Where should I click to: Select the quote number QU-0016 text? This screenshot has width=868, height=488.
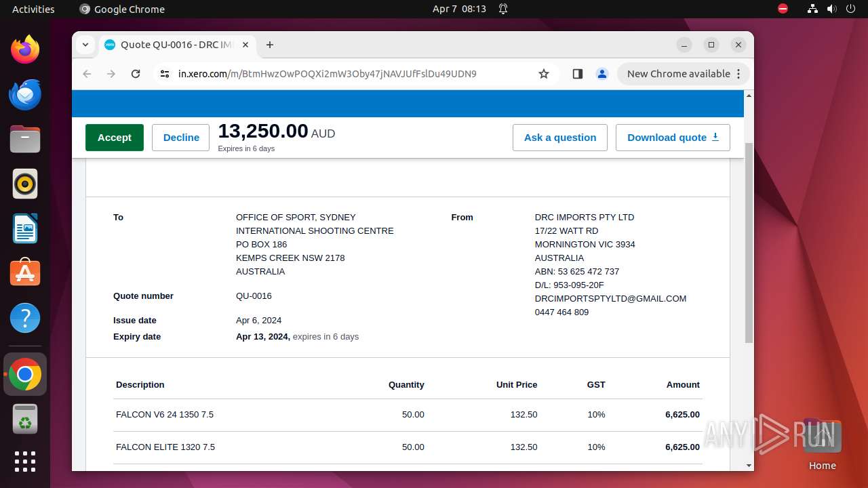coord(254,296)
